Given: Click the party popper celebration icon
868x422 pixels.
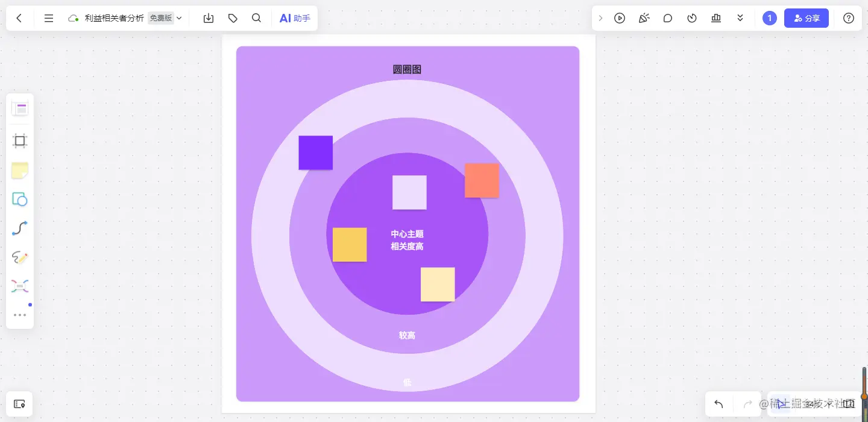Looking at the screenshot, I should 644,18.
